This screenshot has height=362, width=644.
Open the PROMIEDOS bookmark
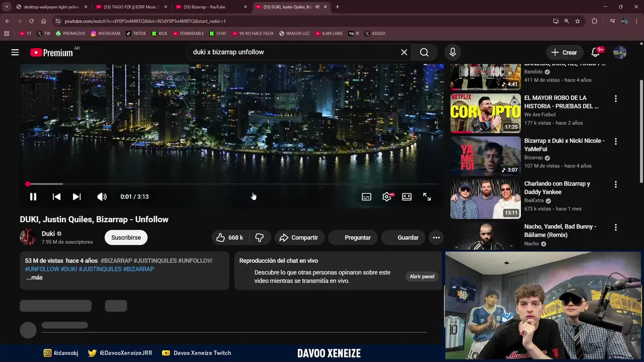click(70, 34)
